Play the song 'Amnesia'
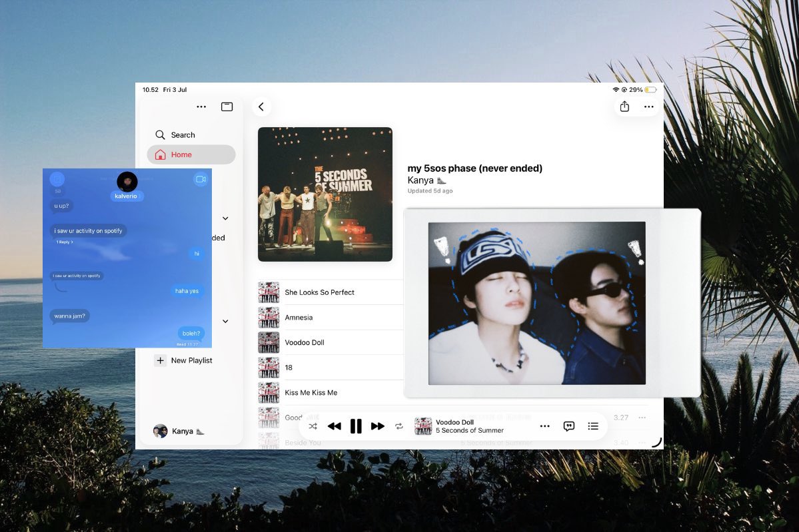 click(x=299, y=317)
